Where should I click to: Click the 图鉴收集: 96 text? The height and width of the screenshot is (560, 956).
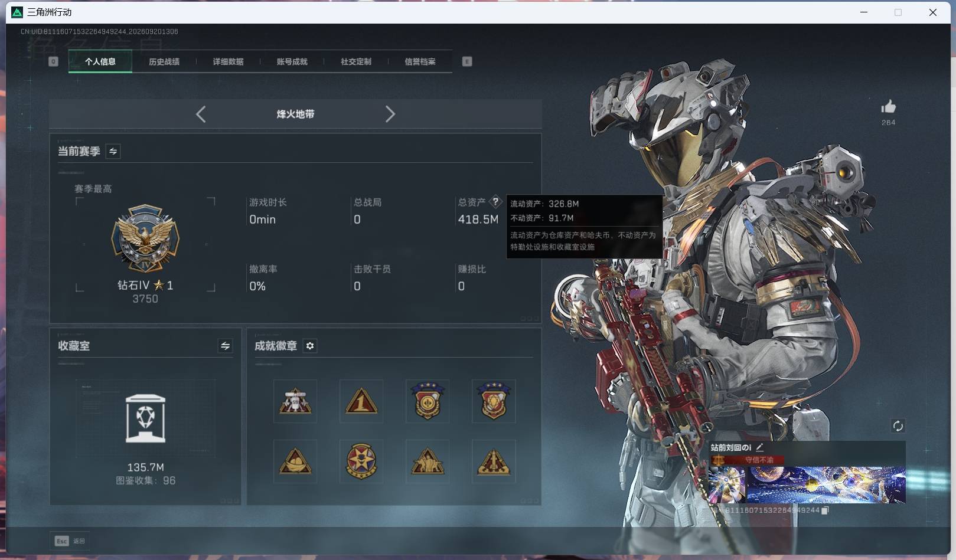pos(146,481)
